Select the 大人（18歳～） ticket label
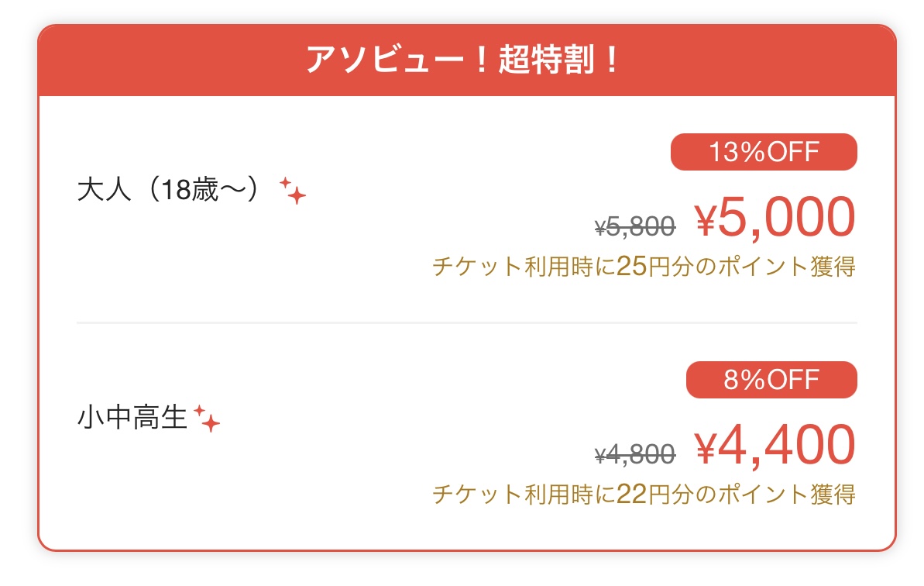Image resolution: width=924 pixels, height=586 pixels. (x=168, y=190)
